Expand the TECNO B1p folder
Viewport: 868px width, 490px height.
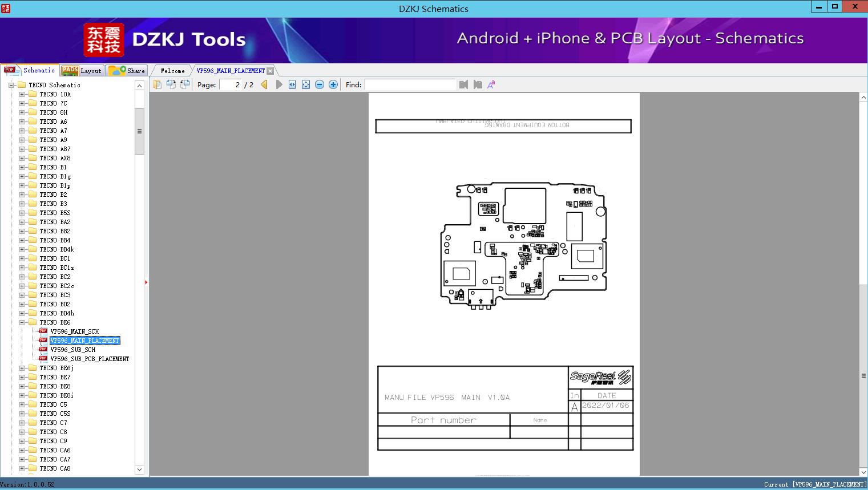pyautogui.click(x=22, y=185)
